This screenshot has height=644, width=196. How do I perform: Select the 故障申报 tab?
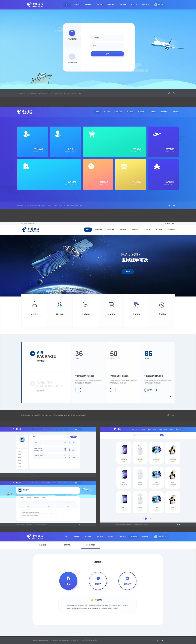[67, 545]
